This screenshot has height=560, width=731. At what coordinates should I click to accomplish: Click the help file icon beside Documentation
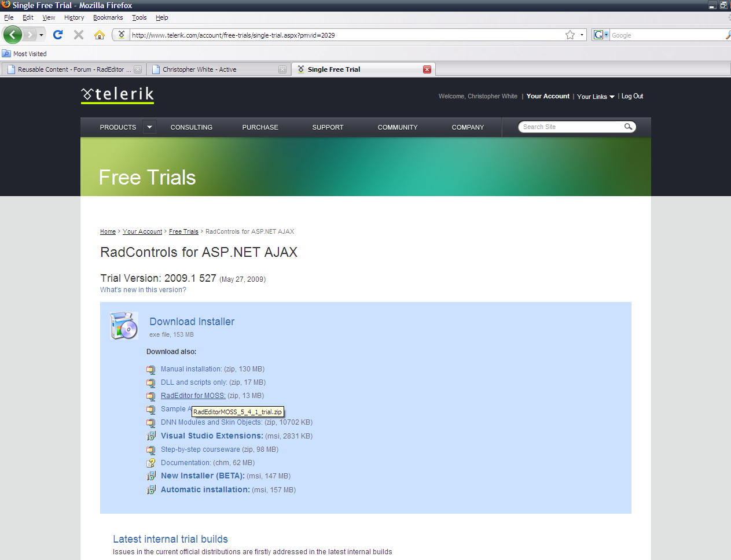(x=151, y=463)
